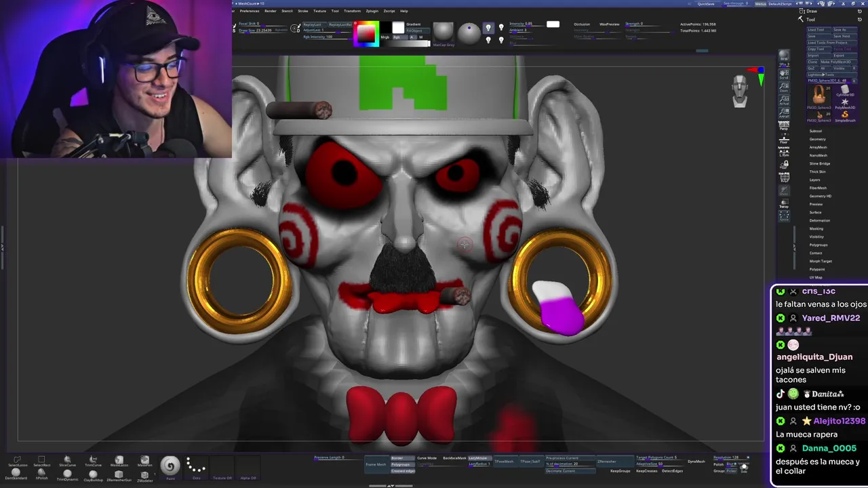Open the Zplugin menu
The height and width of the screenshot is (488, 868).
372,11
